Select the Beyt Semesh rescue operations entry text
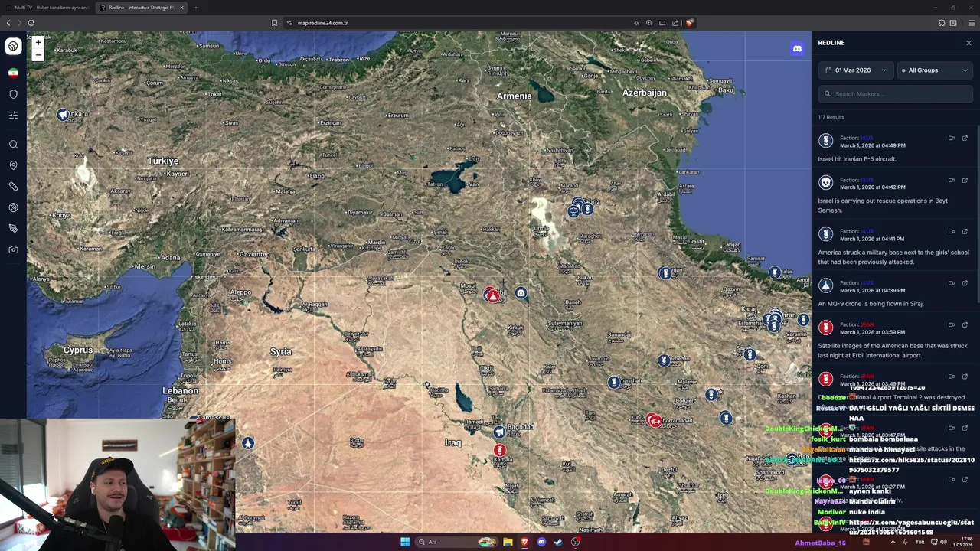This screenshot has width=980, height=551. tap(883, 205)
